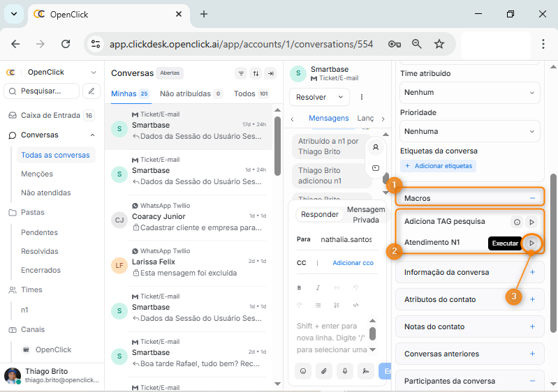Toggle italic formatting in the reply editor
This screenshot has height=392, width=558.
tap(318, 287)
